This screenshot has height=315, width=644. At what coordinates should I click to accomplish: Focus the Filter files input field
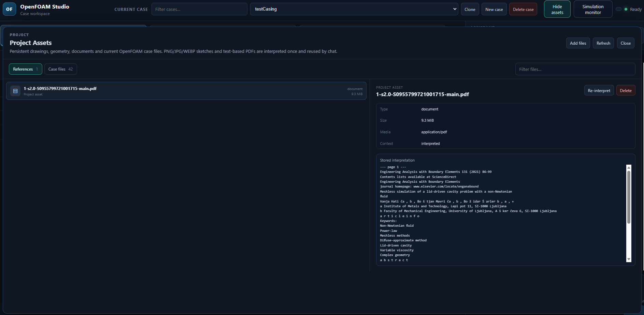(575, 69)
